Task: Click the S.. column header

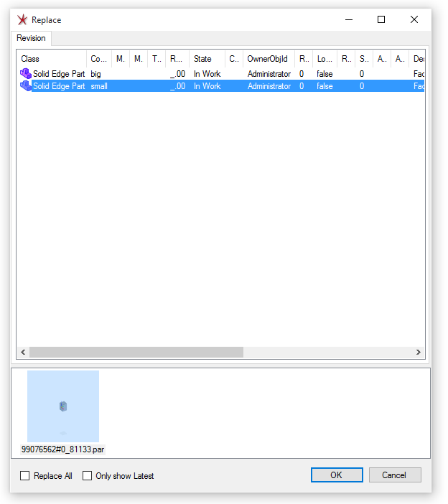Action: tap(364, 59)
